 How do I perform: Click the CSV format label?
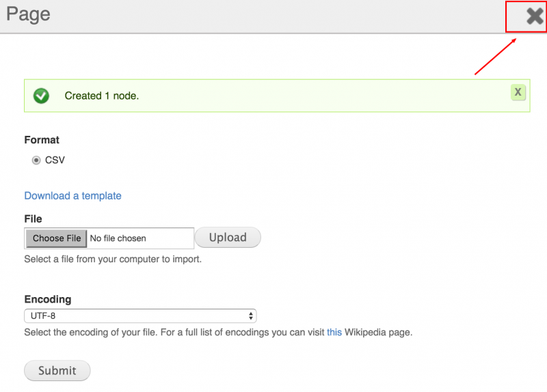tap(55, 160)
